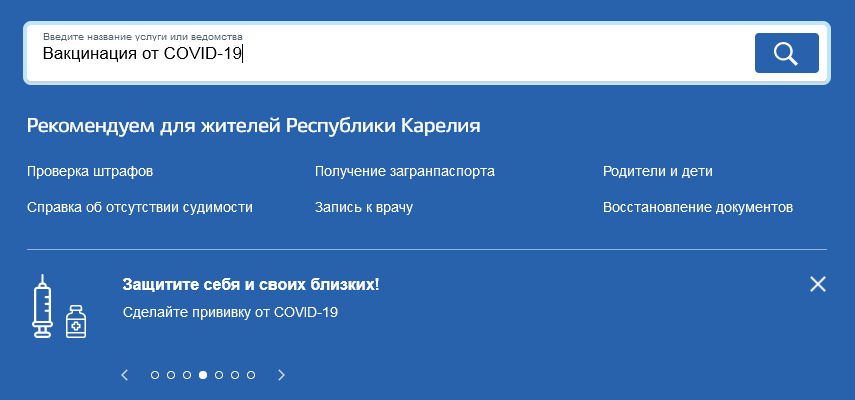This screenshot has height=400, width=855.
Task: Go to next banner slide arrow
Action: [x=281, y=375]
